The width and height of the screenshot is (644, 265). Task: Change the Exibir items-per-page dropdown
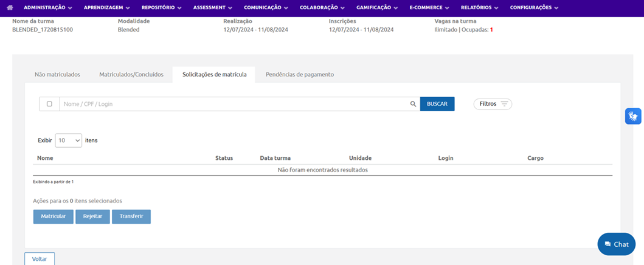click(x=68, y=140)
